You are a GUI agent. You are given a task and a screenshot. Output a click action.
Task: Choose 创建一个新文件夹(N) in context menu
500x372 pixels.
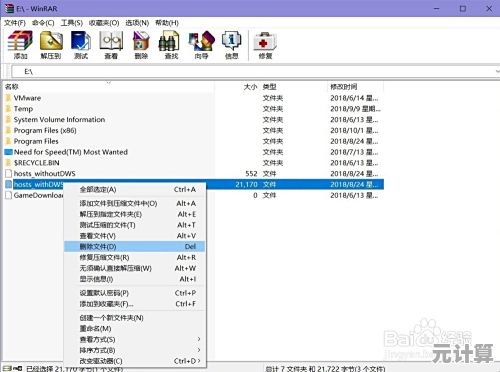135,318
